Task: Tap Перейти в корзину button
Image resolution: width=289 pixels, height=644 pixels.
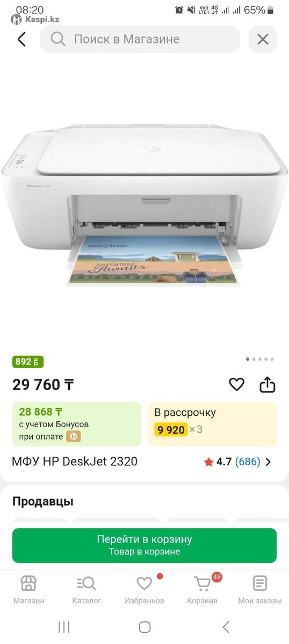Action: pyautogui.click(x=144, y=545)
